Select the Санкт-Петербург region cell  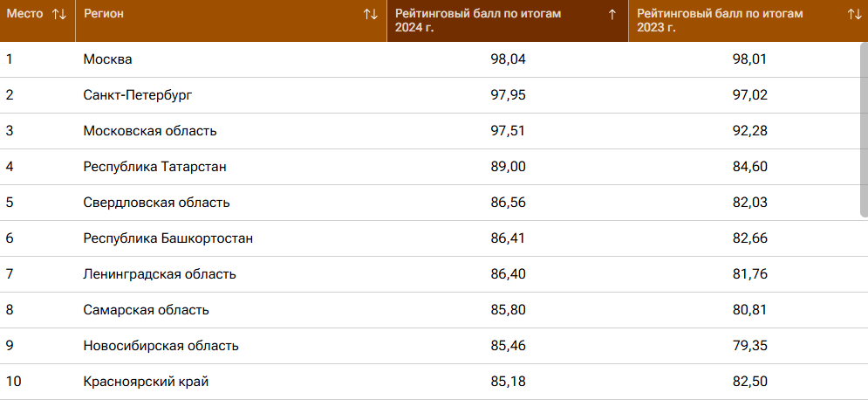138,95
